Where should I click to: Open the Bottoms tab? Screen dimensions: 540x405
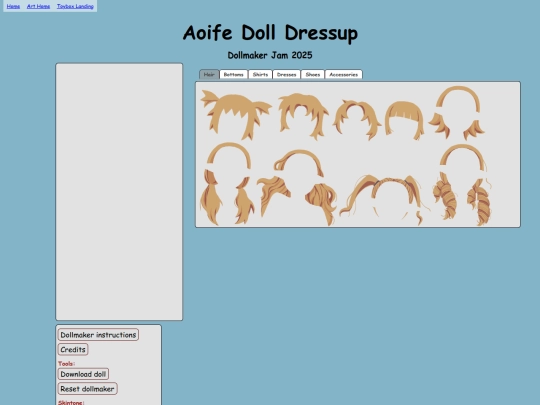click(x=233, y=74)
